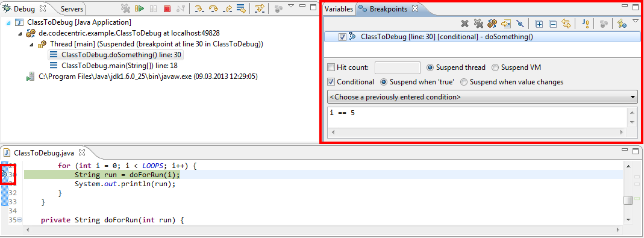Collapse the ClassToDebug Java Application node

tap(9, 22)
